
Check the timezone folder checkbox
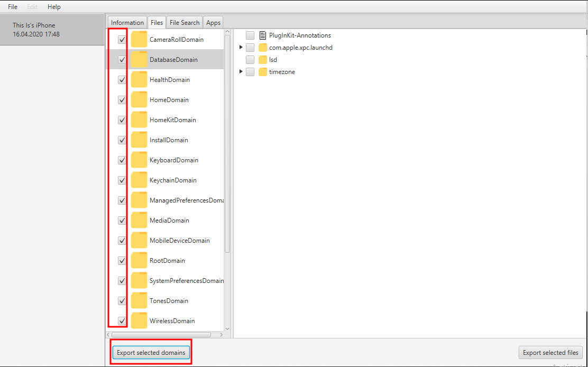click(x=250, y=71)
